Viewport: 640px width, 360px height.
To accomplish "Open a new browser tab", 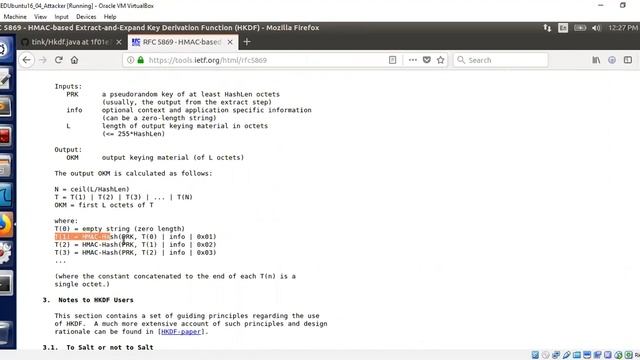I will pyautogui.click(x=247, y=42).
